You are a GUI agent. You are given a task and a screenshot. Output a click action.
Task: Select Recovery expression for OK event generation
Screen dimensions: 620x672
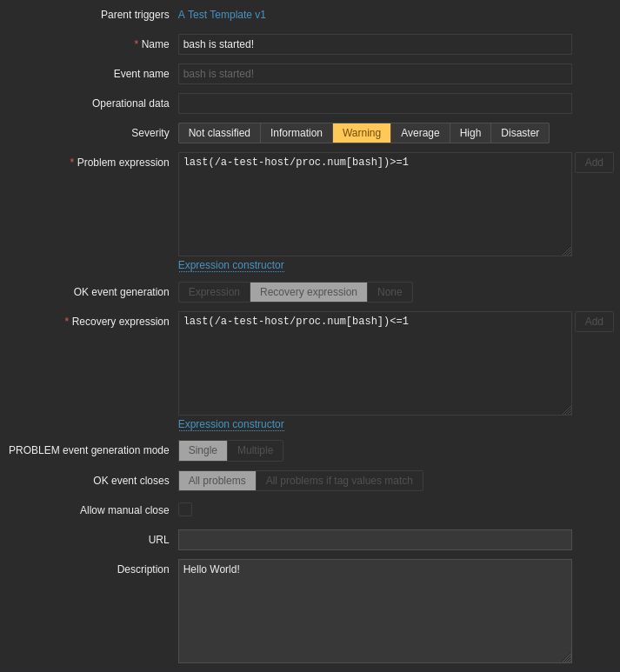[x=309, y=292]
